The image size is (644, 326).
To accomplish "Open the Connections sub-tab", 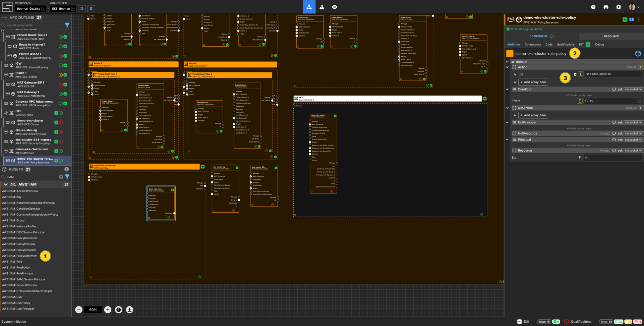I will click(533, 45).
